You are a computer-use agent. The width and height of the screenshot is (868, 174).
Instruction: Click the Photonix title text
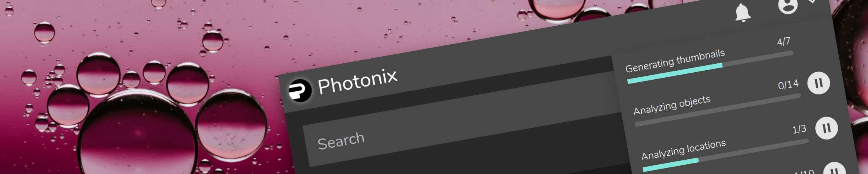[x=357, y=82]
